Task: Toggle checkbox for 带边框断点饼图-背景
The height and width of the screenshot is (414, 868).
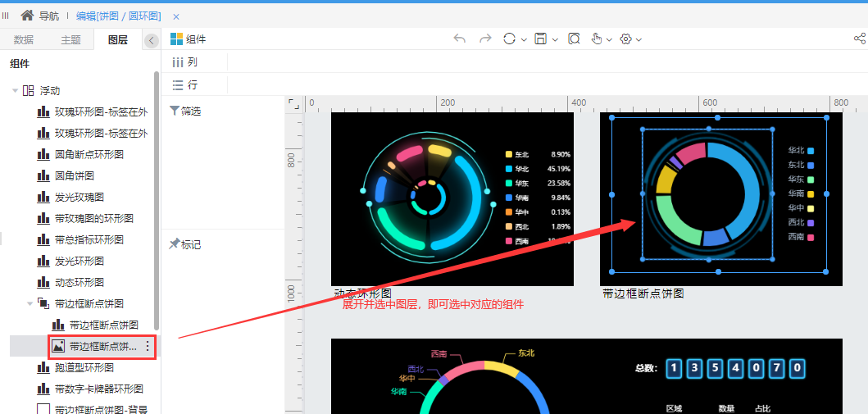Action: pos(43,410)
